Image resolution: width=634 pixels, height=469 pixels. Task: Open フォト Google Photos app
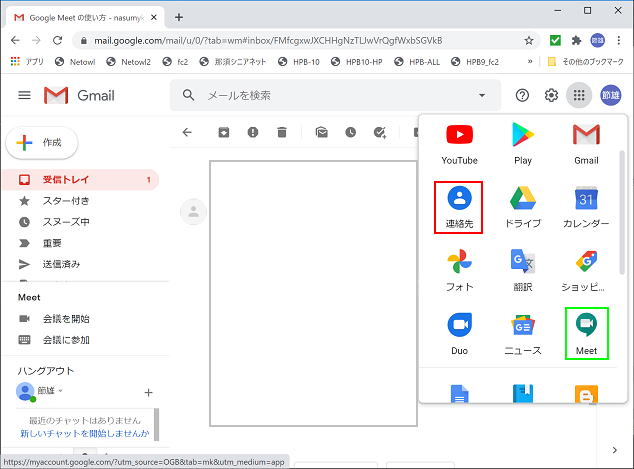click(459, 271)
